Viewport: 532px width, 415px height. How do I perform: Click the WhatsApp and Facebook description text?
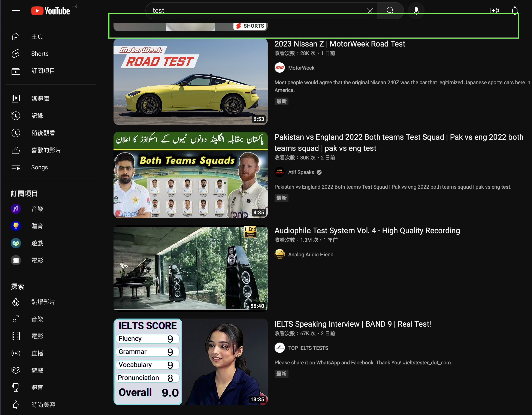point(363,362)
